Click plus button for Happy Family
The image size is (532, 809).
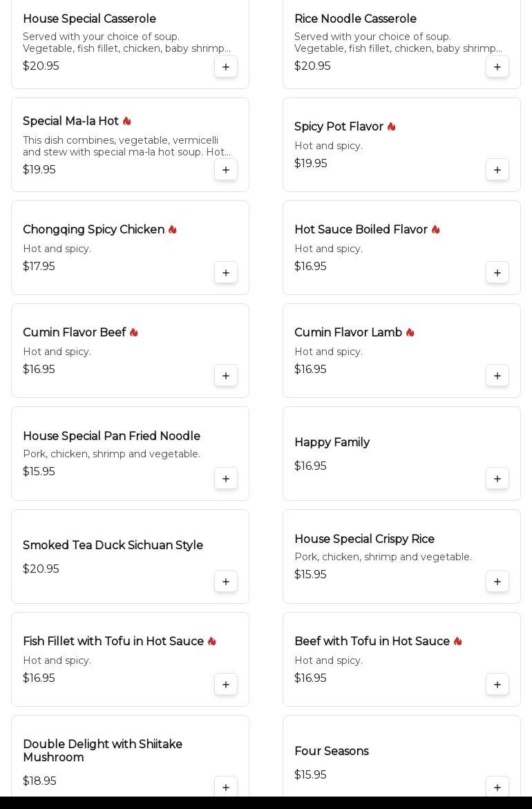pyautogui.click(x=497, y=479)
